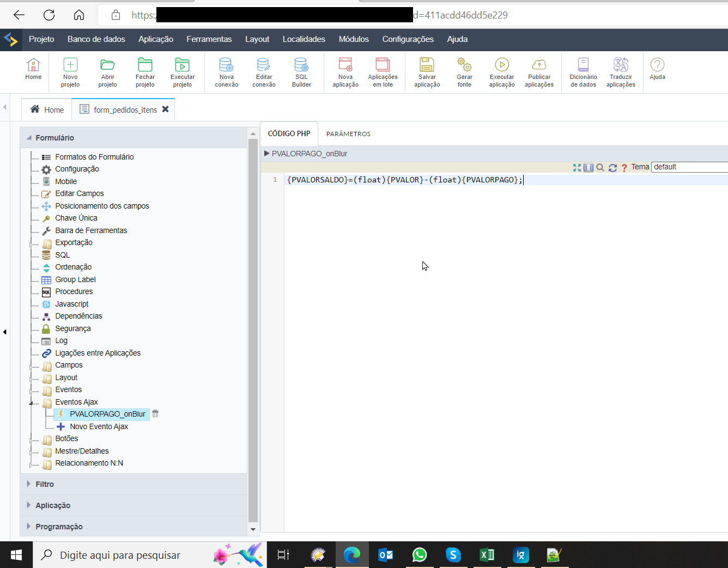728x568 pixels.
Task: Create a Nova aplicação
Action: 345,72
